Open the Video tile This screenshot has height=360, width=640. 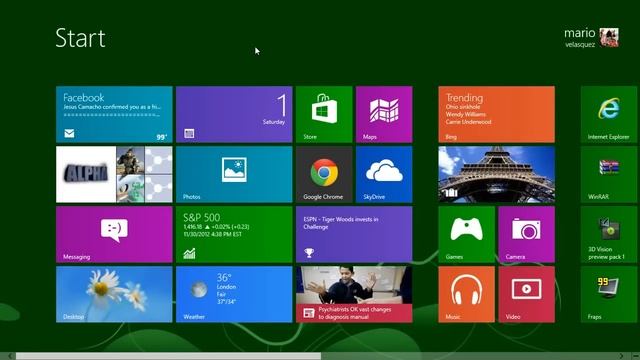pyautogui.click(x=527, y=294)
